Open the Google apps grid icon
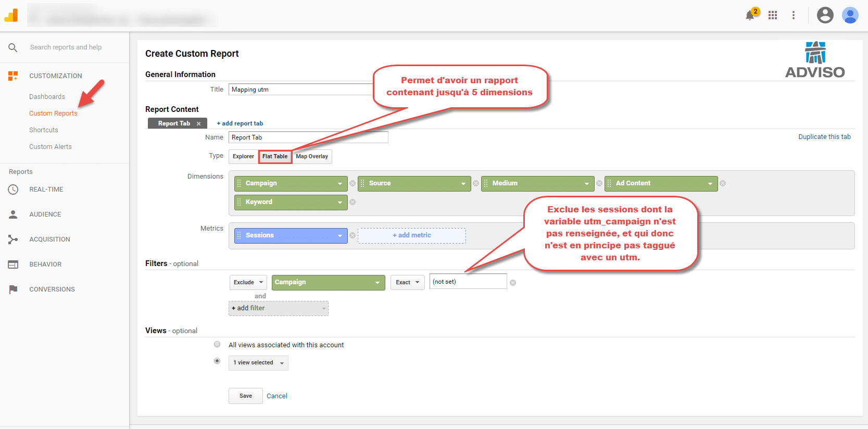This screenshot has width=868, height=429. (x=773, y=15)
